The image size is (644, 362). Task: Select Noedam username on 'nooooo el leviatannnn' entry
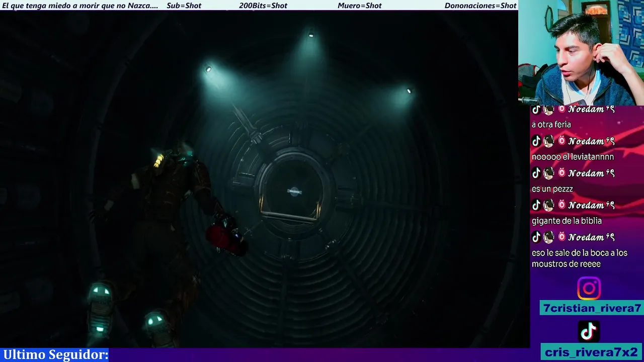[591, 141]
